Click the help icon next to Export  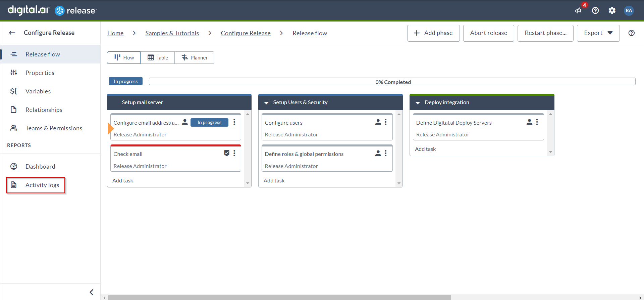pyautogui.click(x=632, y=33)
